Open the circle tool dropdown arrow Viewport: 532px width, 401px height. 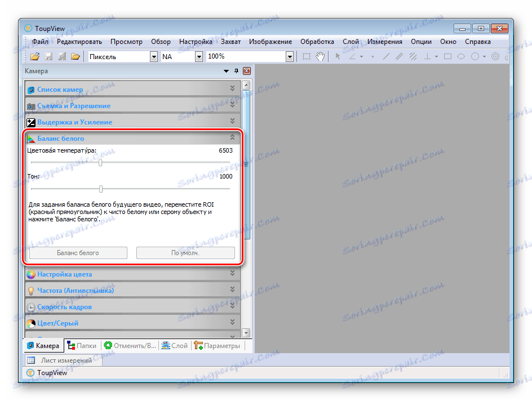click(x=484, y=57)
